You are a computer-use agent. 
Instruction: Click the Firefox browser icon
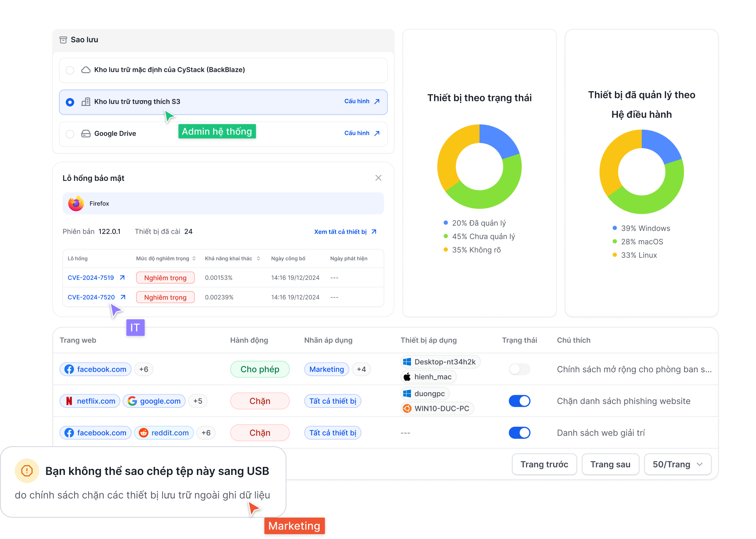point(76,204)
